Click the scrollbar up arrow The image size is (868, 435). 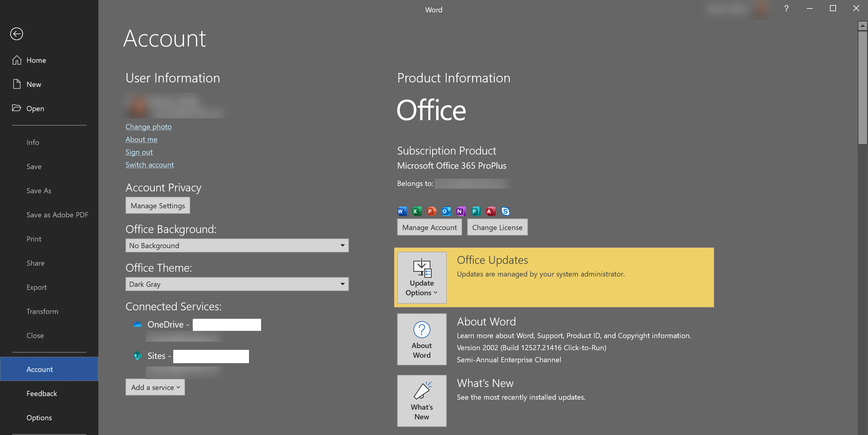click(863, 26)
